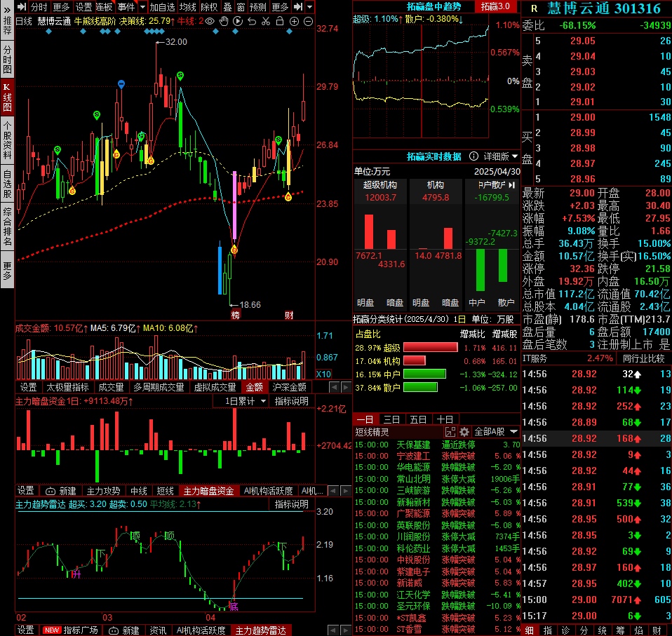The height and width of the screenshot is (636, 672).
Task: Zoom in with the plus-circle icon
Action: (294, 21)
